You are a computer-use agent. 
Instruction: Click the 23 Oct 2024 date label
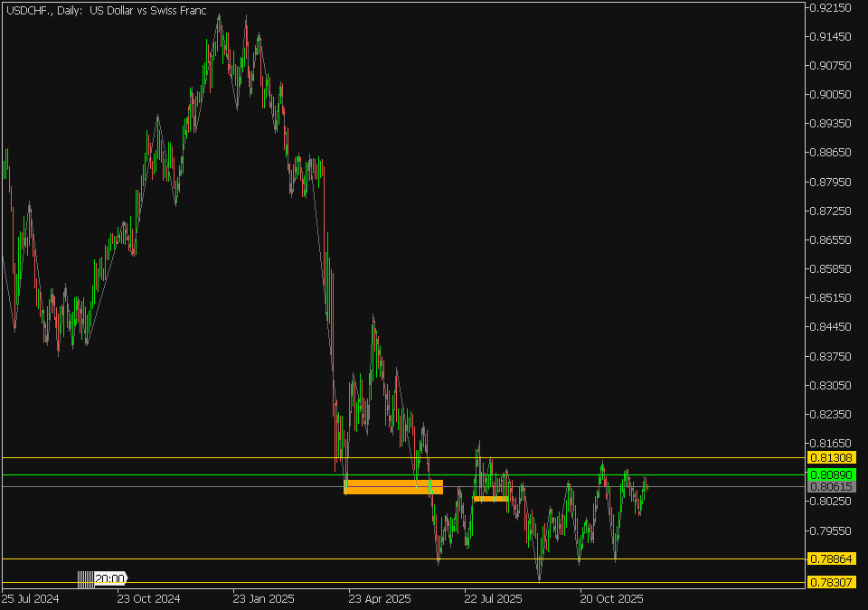[149, 598]
